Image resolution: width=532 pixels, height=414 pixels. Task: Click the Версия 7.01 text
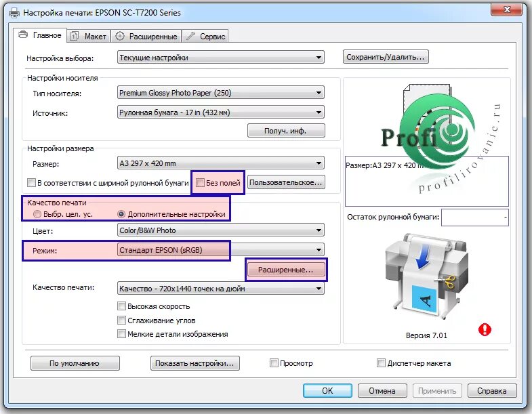(x=426, y=335)
